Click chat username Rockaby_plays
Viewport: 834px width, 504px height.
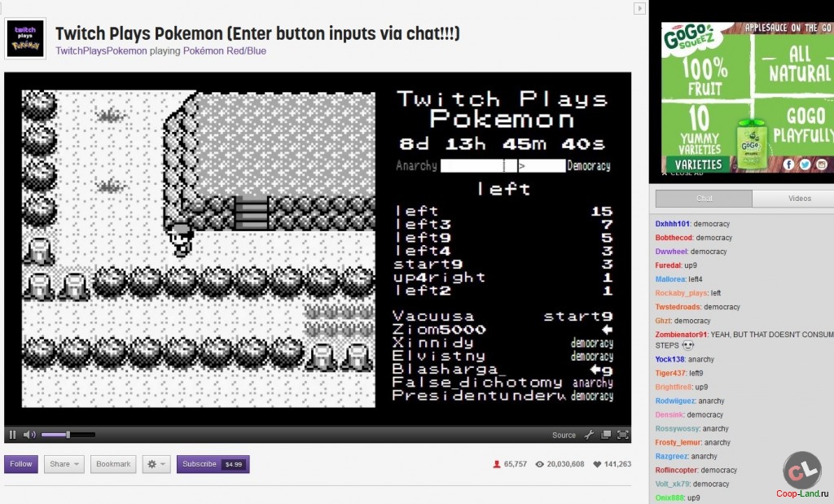(682, 293)
